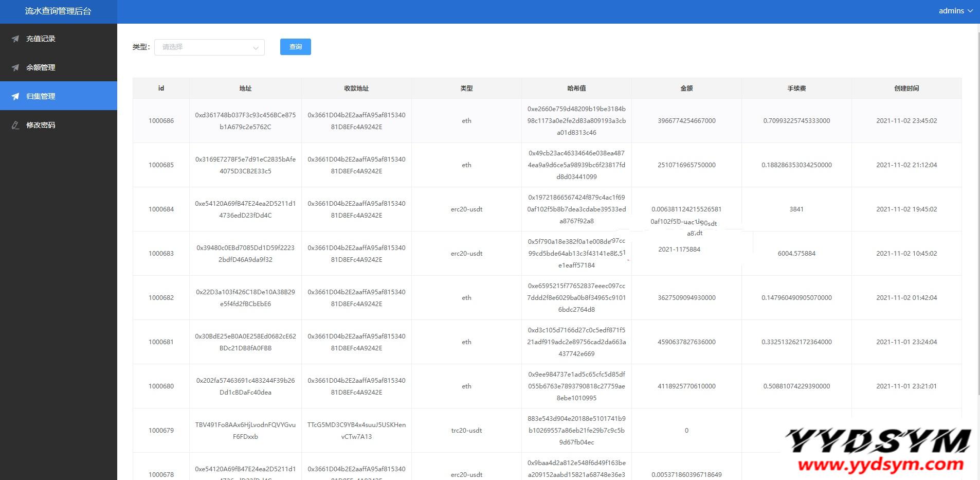Select the row with id 1000686

[x=161, y=121]
